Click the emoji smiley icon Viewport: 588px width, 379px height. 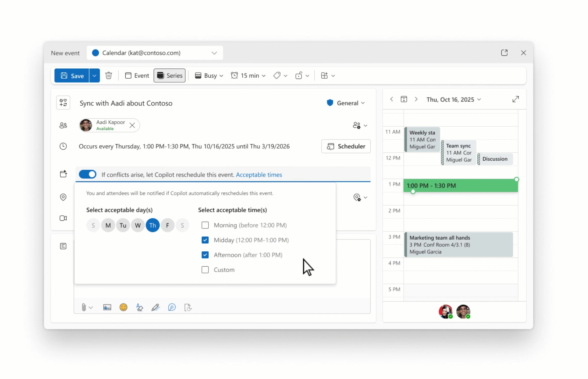tap(123, 307)
